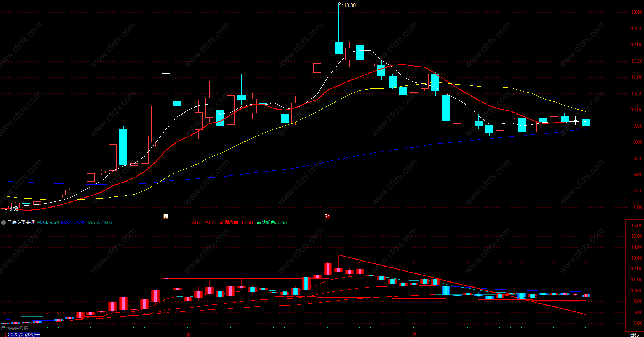Click the MA55: 9.63 indicator value
The height and width of the screenshot is (337, 644).
[100, 222]
